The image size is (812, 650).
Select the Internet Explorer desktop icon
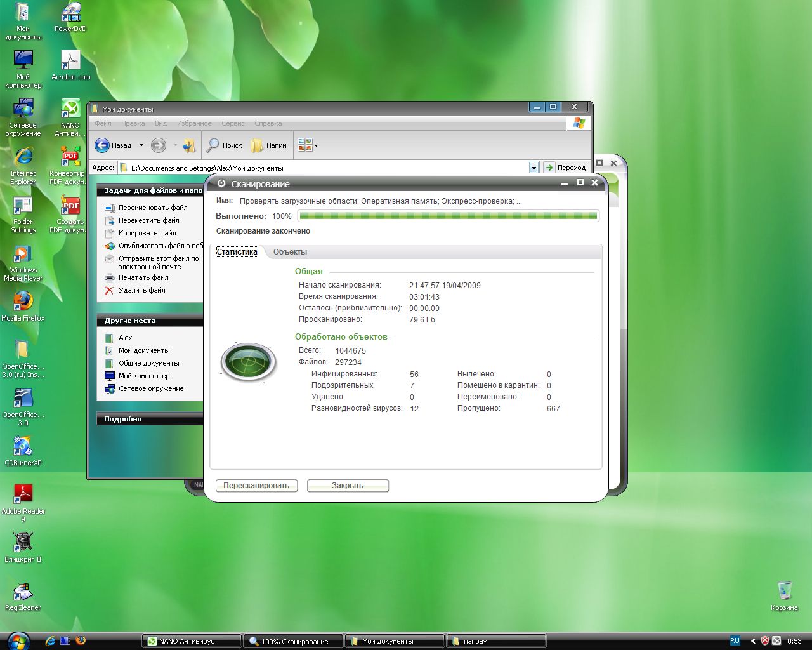coord(23,166)
